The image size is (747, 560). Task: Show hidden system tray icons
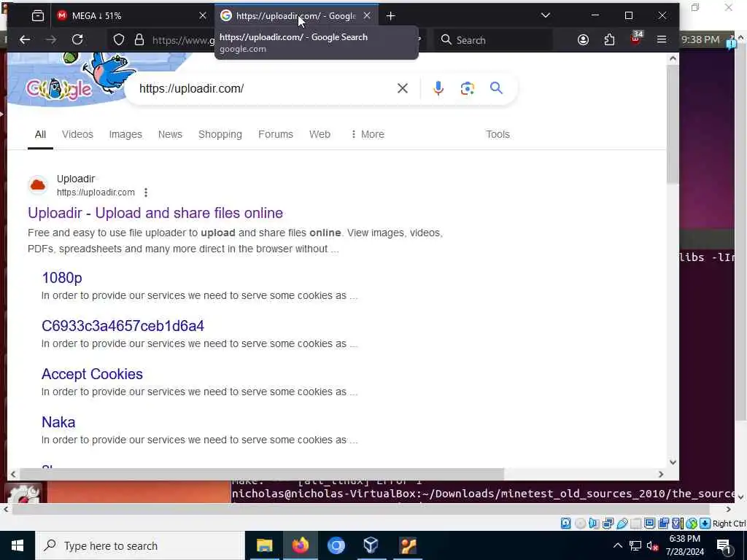coord(617,545)
